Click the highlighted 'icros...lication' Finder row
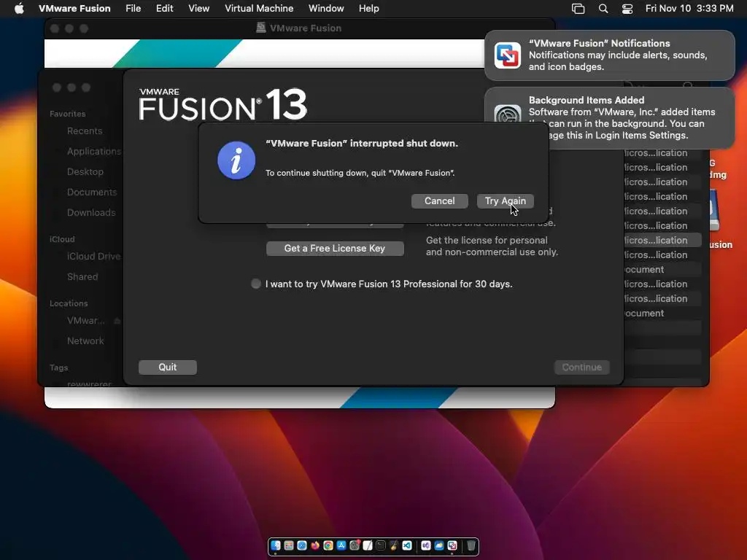This screenshot has width=747, height=560. click(x=662, y=241)
